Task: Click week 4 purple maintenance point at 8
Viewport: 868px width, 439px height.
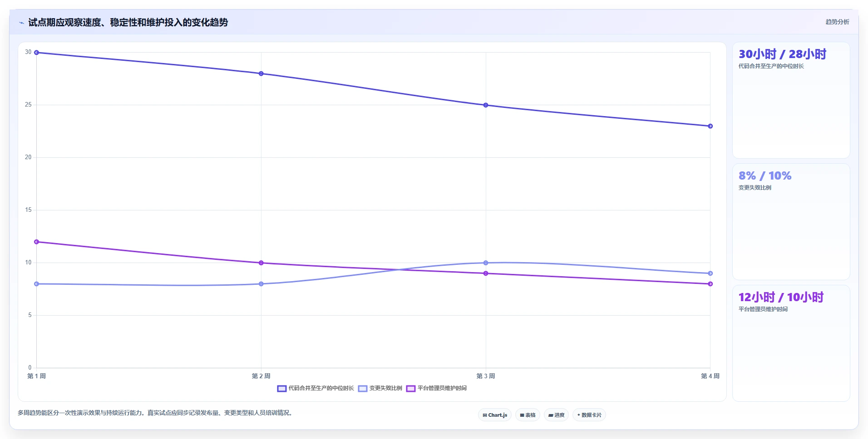Action: pyautogui.click(x=710, y=284)
